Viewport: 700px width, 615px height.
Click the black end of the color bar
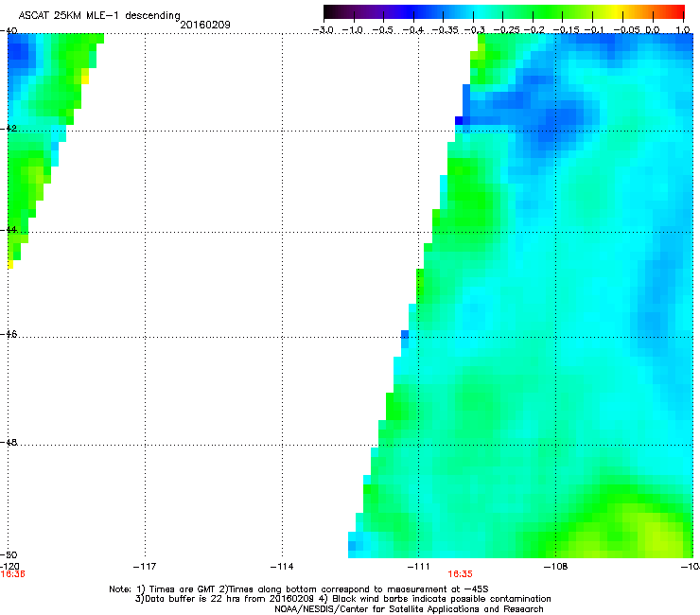[x=328, y=12]
